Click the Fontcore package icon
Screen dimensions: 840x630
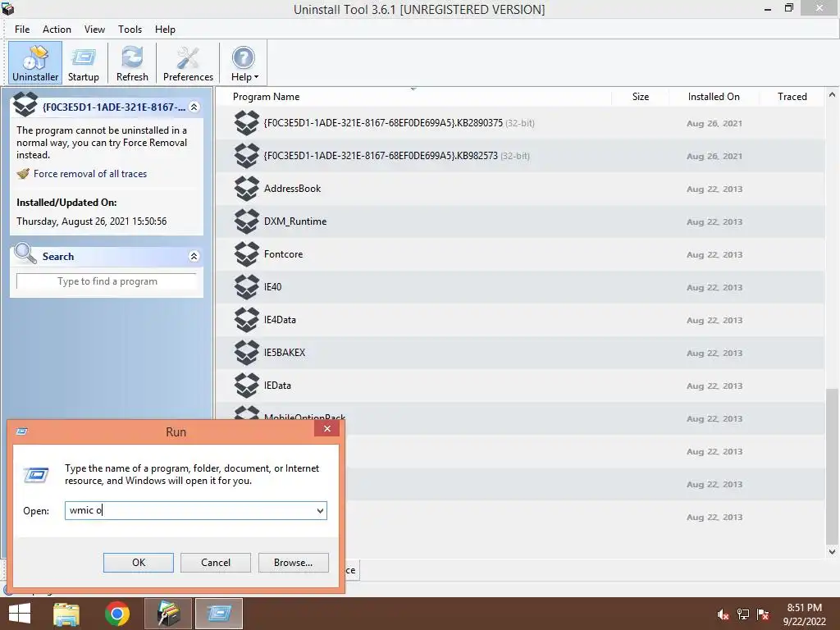pos(246,254)
